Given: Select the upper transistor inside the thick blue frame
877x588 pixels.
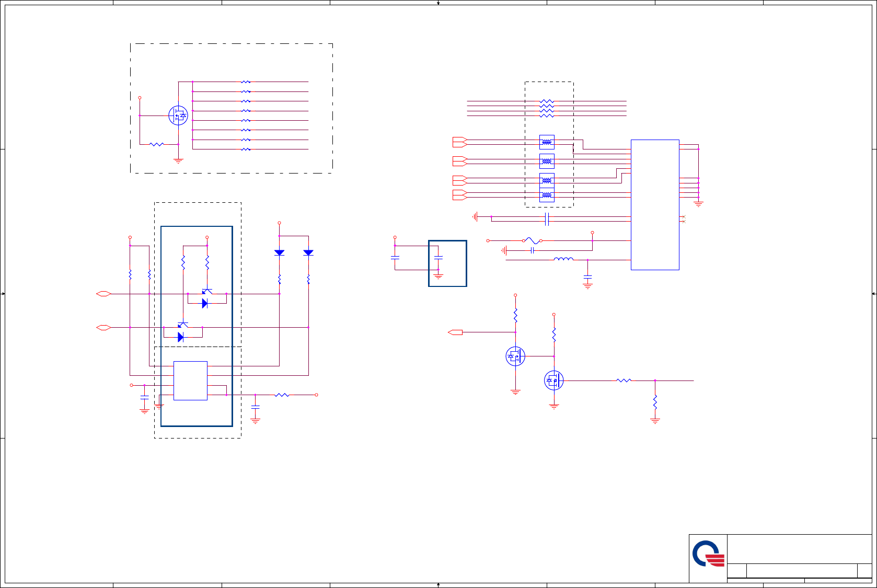Looking at the screenshot, I should 207,291.
